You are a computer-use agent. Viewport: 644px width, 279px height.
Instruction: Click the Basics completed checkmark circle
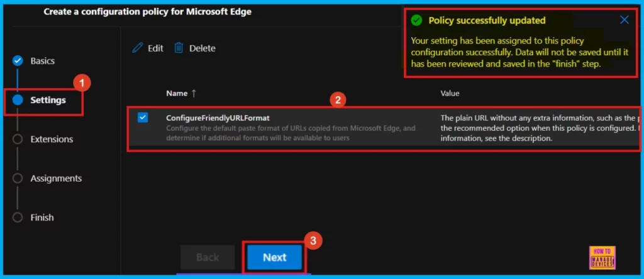[18, 61]
